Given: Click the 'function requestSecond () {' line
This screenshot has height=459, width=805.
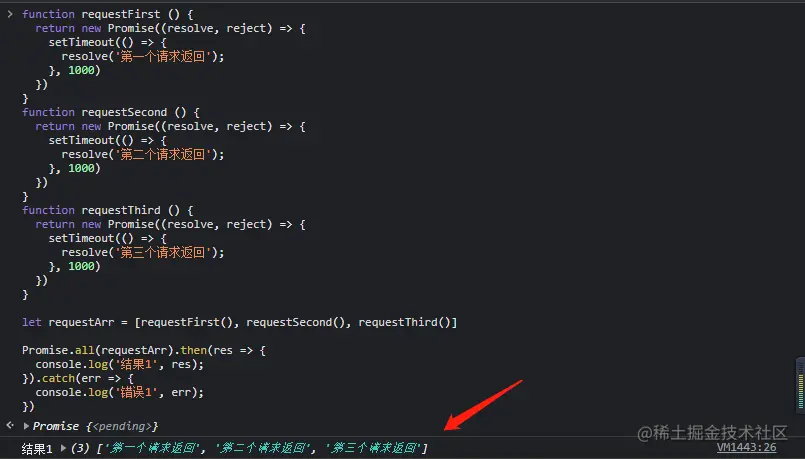Looking at the screenshot, I should click(x=111, y=112).
